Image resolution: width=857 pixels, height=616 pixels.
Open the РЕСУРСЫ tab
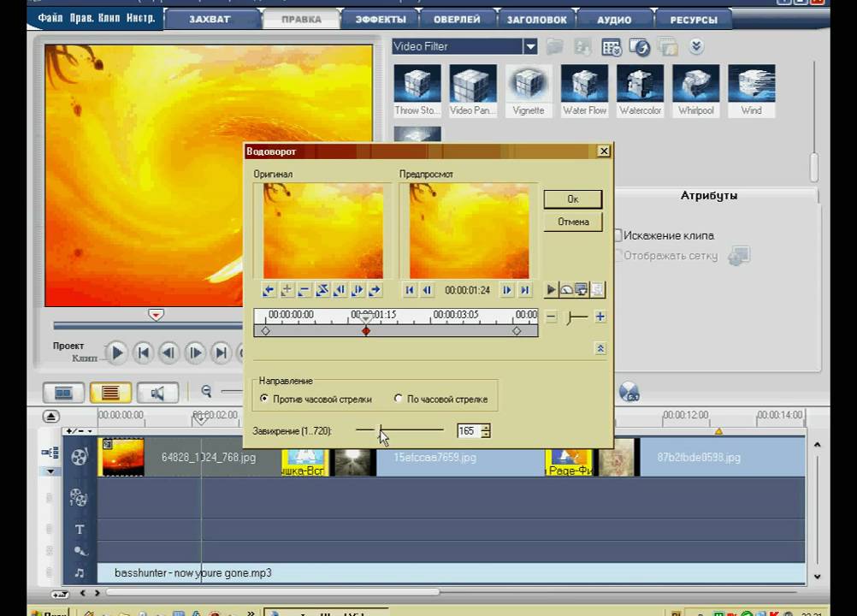pos(694,20)
